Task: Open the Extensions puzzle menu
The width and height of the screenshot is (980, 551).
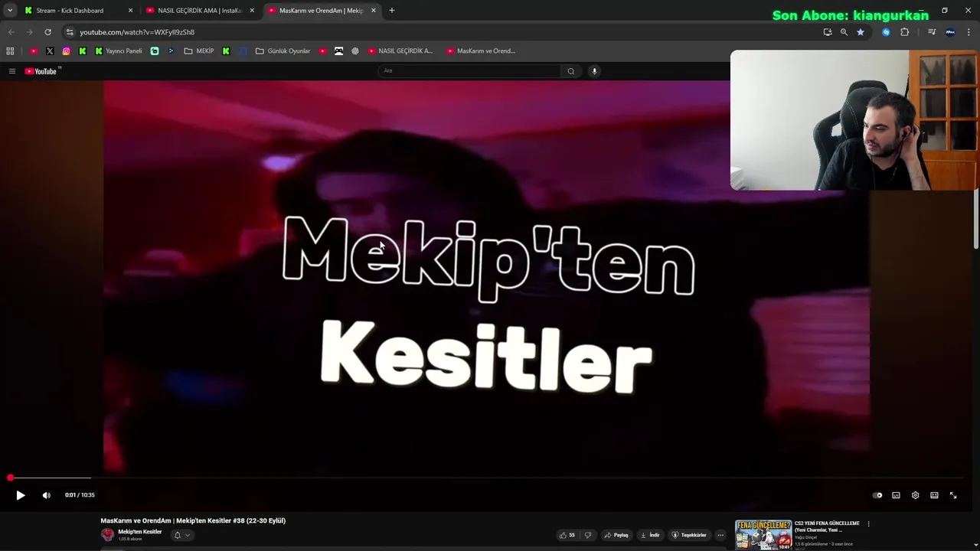Action: click(904, 32)
